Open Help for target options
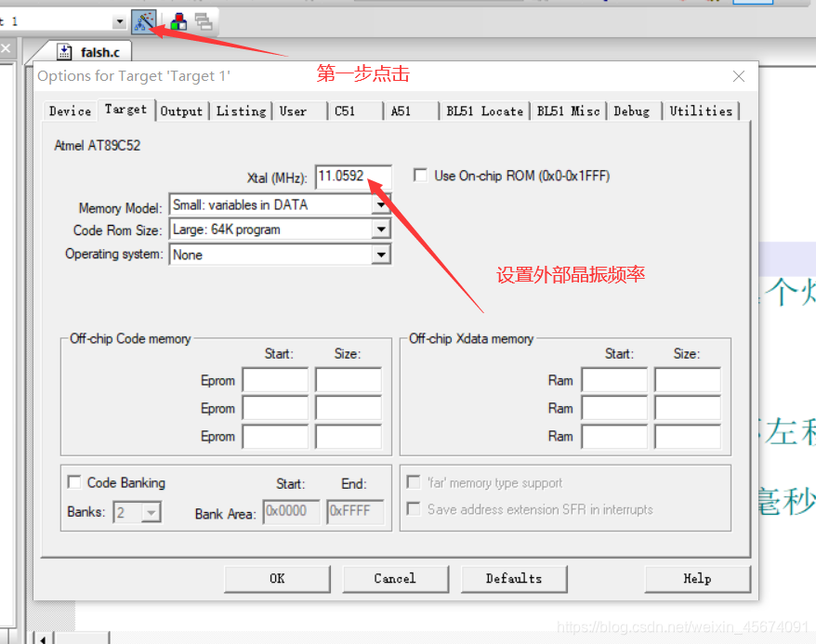The width and height of the screenshot is (816, 644). (697, 579)
